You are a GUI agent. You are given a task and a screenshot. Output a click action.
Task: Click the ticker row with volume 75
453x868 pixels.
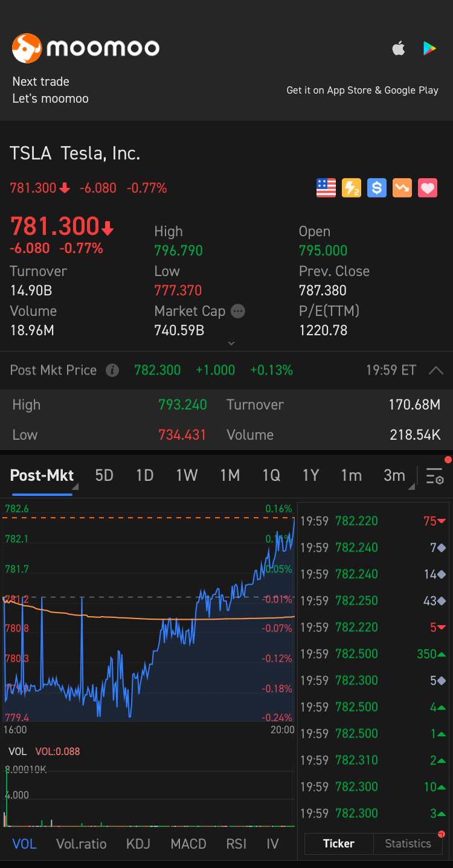pos(373,521)
